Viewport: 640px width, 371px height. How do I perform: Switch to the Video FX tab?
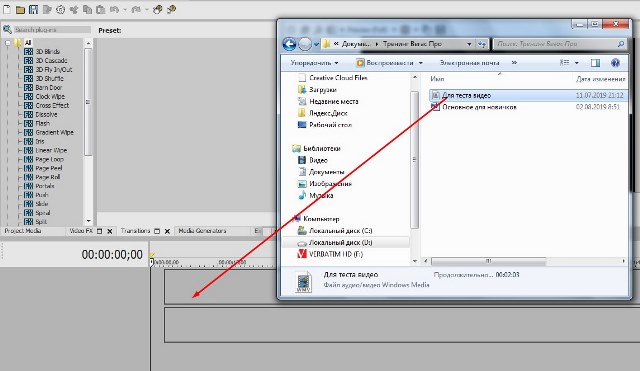coord(81,231)
